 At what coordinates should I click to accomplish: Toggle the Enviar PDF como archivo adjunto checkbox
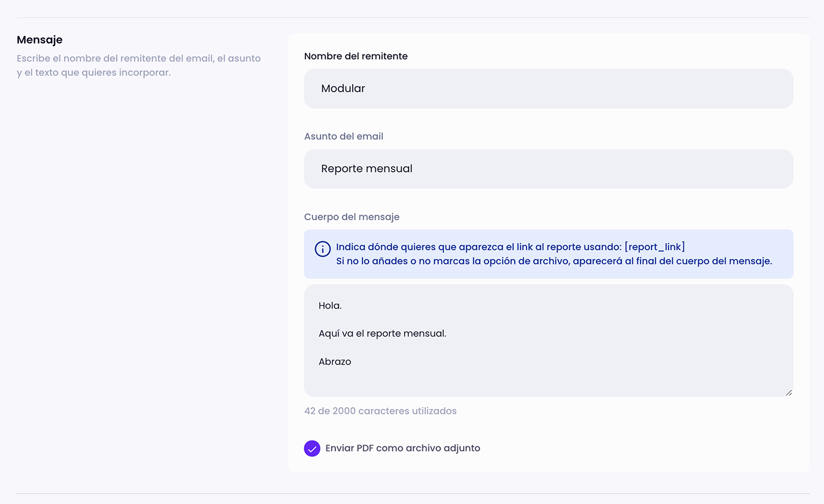(x=312, y=449)
